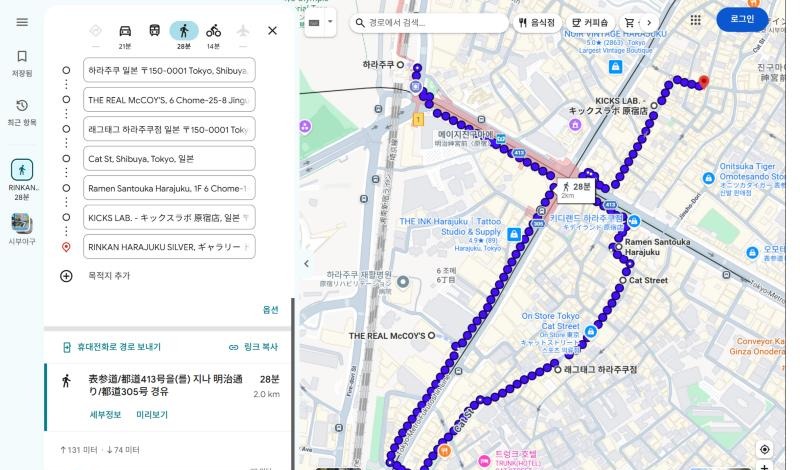This screenshot has width=800, height=470.
Task: Collapse side panel using left chevron
Action: tap(306, 263)
